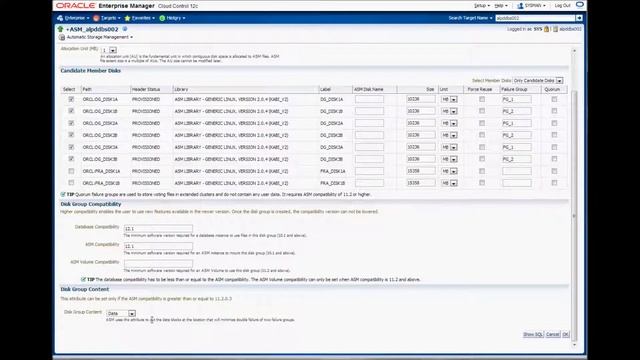Uncheck Select for ORCL:DG_DISK1B
This screenshot has width=640, height=360.
pyautogui.click(x=71, y=111)
